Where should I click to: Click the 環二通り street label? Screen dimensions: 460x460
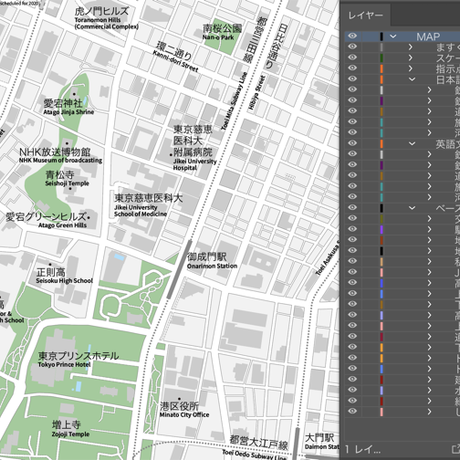(x=174, y=51)
